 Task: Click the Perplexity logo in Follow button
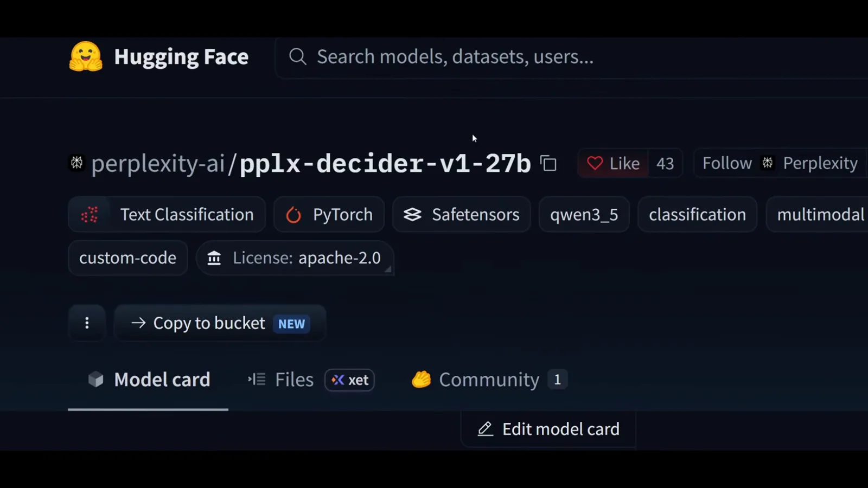pyautogui.click(x=768, y=163)
